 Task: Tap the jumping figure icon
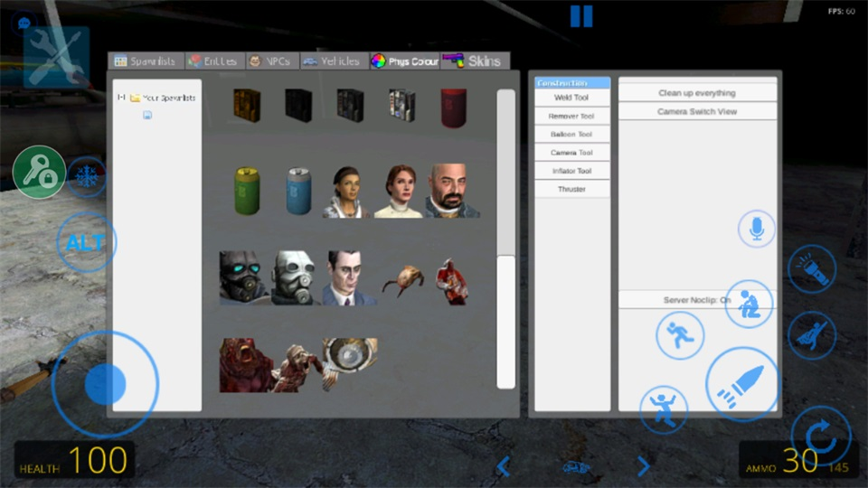click(x=663, y=409)
